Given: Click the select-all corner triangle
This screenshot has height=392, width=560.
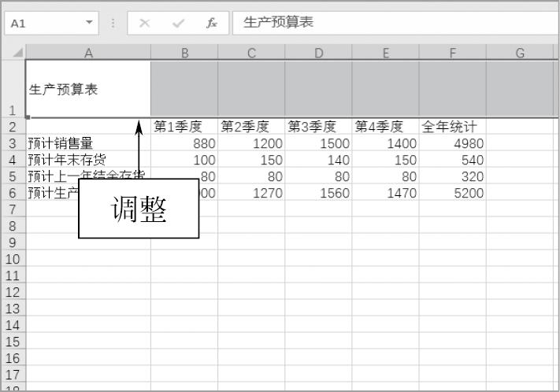Looking at the screenshot, I should pos(17,53).
